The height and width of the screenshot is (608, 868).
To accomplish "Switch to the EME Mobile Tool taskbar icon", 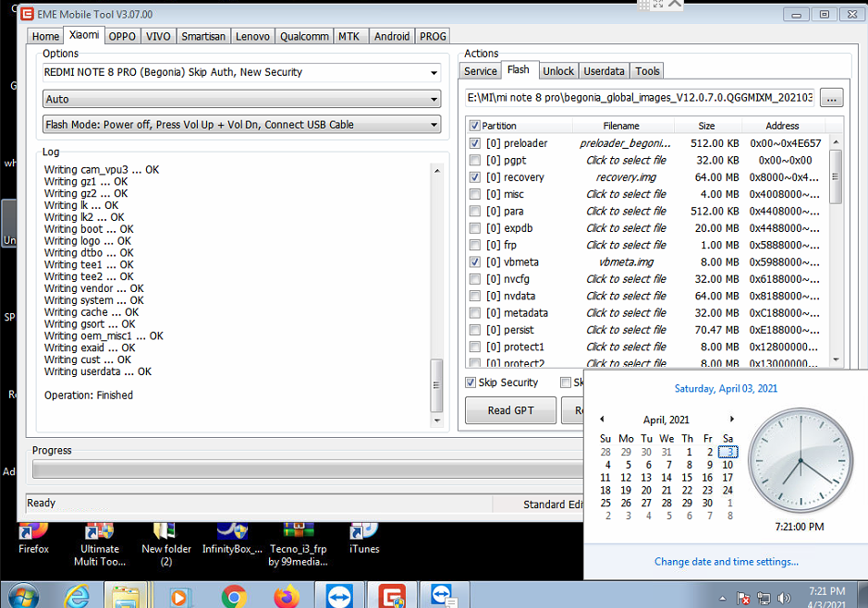I will [x=392, y=596].
